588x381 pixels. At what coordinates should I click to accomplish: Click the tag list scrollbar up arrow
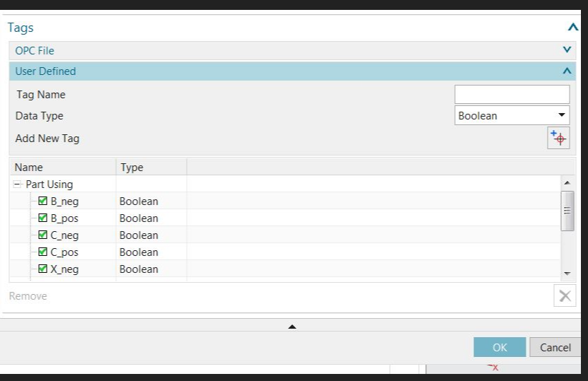567,183
